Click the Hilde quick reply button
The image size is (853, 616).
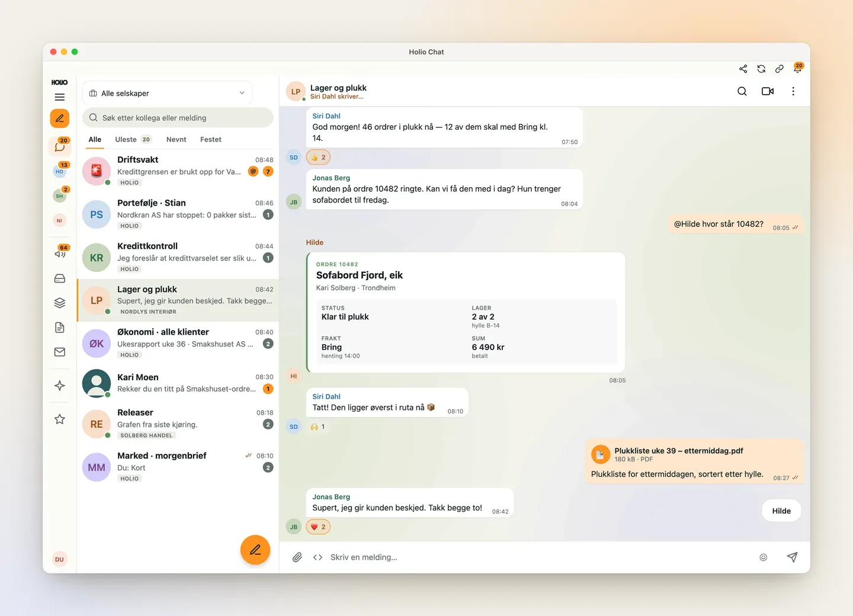pos(781,511)
